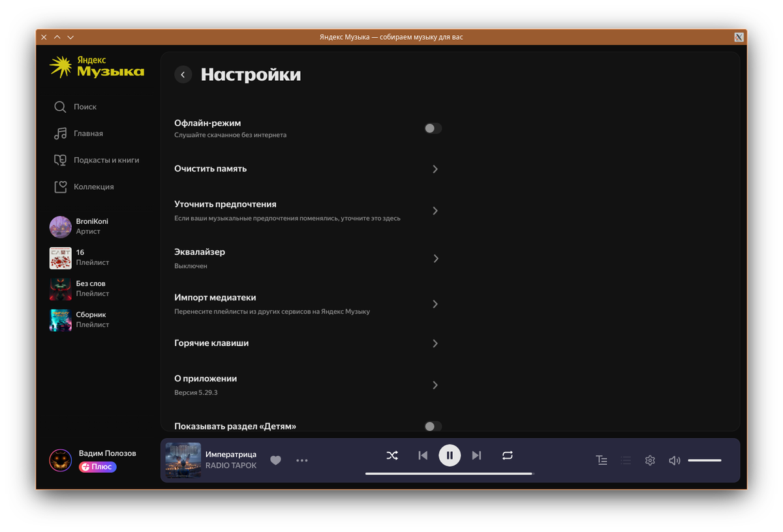The width and height of the screenshot is (783, 532).
Task: Toggle repeat mode
Action: pyautogui.click(x=508, y=456)
